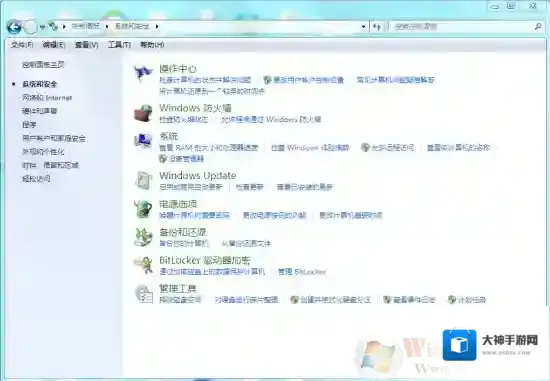The height and width of the screenshot is (381, 550).
Task: Click 从备份还原文件 link
Action: [x=246, y=243]
